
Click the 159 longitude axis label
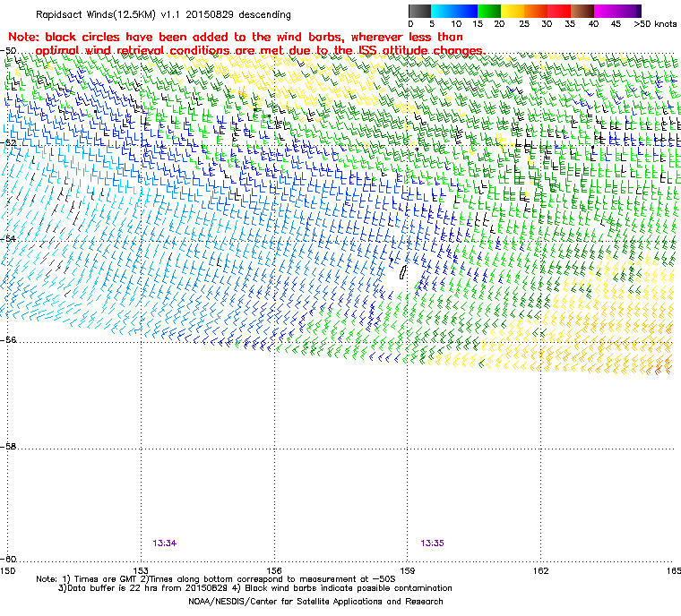click(x=408, y=570)
